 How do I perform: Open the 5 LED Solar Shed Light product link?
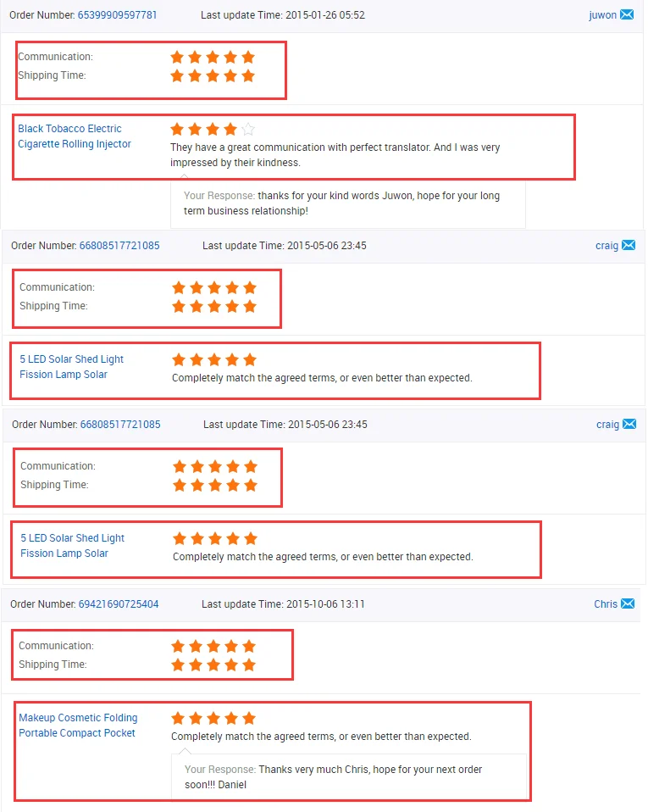[72, 366]
